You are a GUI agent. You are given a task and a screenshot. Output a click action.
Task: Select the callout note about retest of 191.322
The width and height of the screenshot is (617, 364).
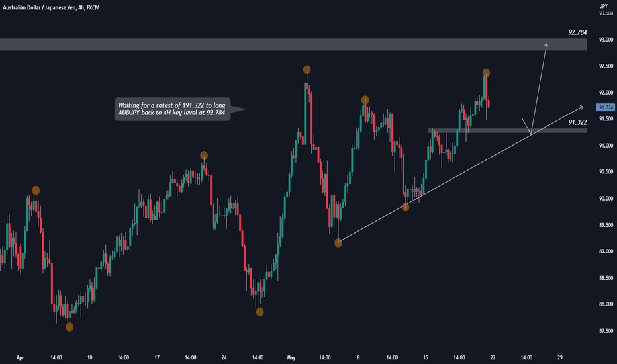(x=172, y=109)
